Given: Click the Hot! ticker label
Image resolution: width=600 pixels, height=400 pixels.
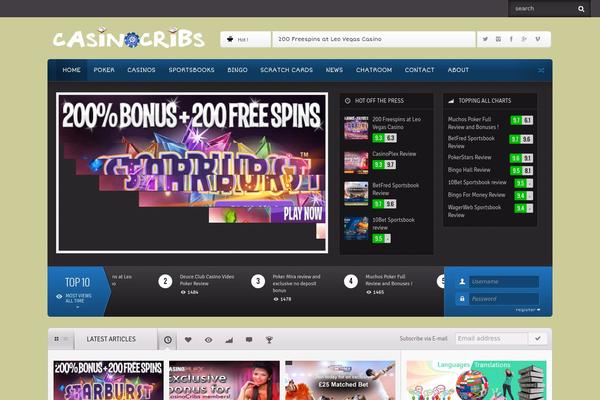Looking at the screenshot, I should (245, 39).
